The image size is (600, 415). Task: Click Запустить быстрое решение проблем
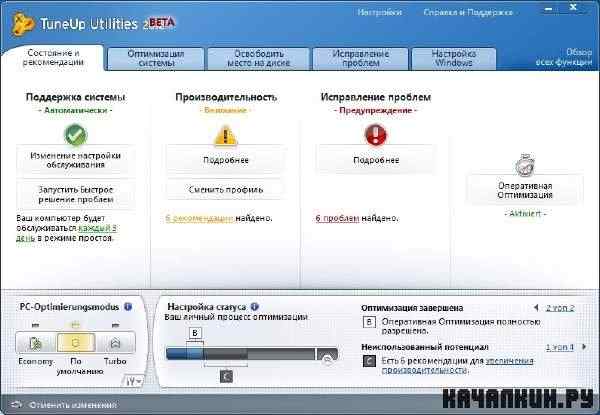pos(76,194)
